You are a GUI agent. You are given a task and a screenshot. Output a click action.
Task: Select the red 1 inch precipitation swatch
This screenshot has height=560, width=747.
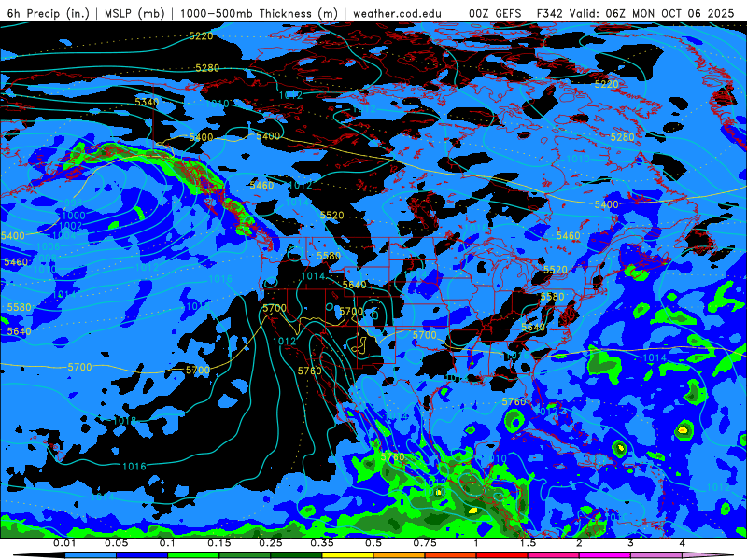502,555
